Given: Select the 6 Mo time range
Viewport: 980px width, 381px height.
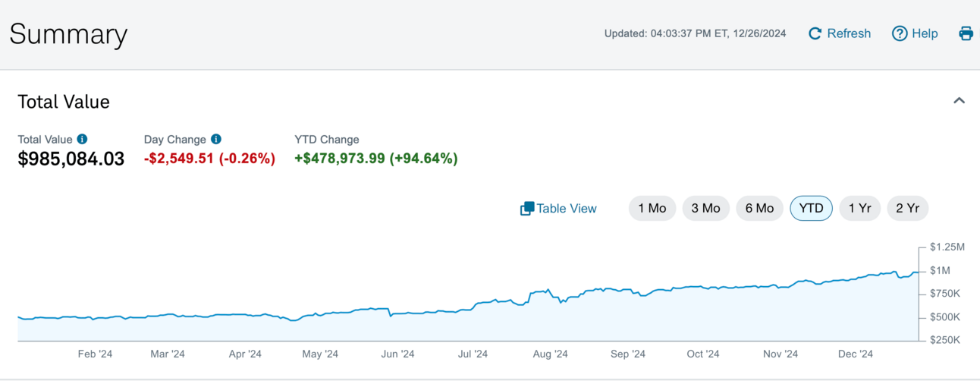Looking at the screenshot, I should tap(759, 209).
